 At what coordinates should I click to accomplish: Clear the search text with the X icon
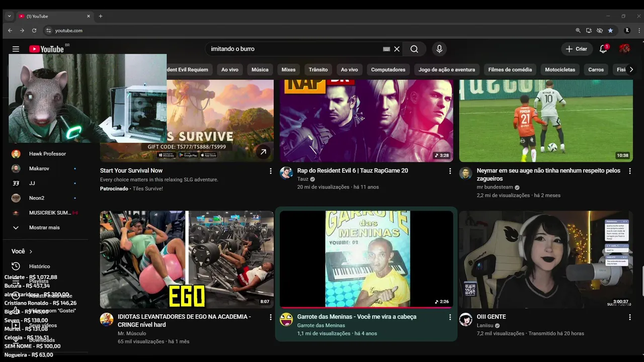397,49
